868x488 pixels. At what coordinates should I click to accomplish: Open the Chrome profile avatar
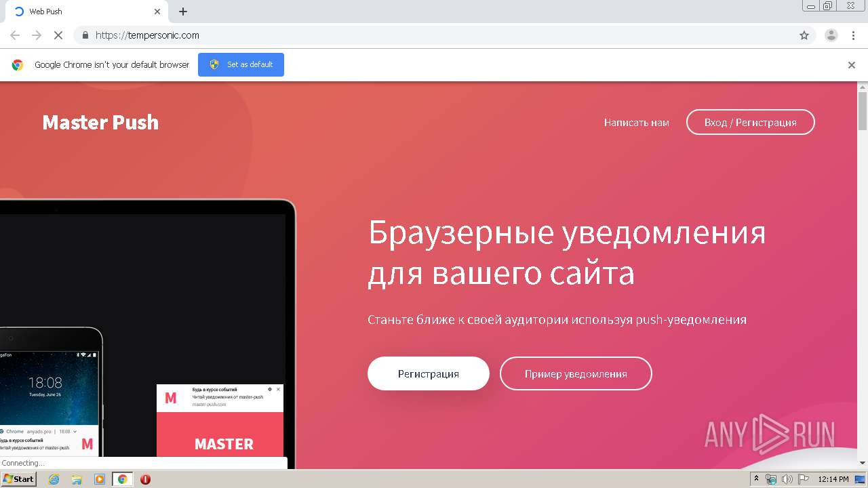(x=831, y=35)
